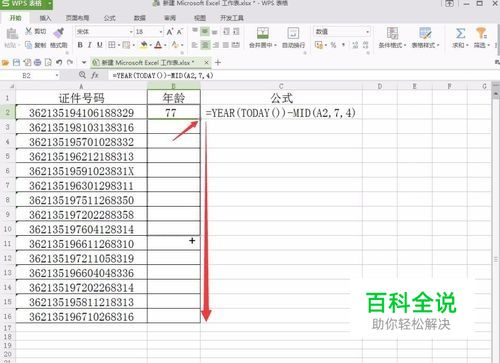The width and height of the screenshot is (500, 363).
Task: Open font name dropdown
Action: (131, 32)
